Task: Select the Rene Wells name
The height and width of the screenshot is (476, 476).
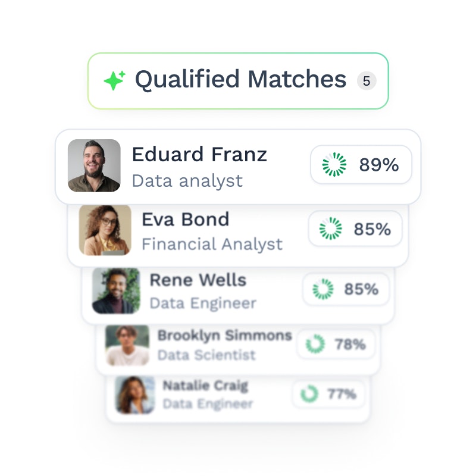Action: pos(198,280)
